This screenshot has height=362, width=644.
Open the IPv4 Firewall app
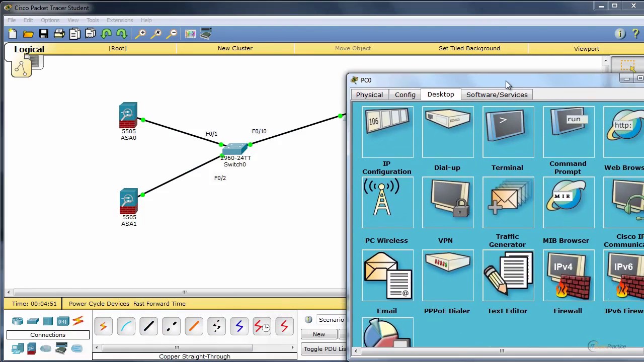click(x=569, y=276)
